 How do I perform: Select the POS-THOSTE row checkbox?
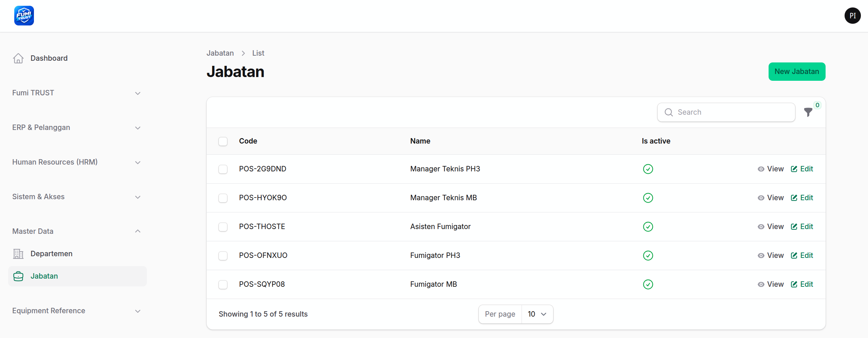pos(223,227)
